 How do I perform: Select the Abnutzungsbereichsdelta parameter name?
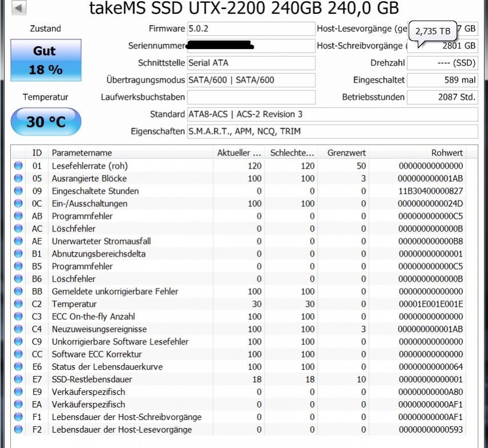tap(98, 254)
